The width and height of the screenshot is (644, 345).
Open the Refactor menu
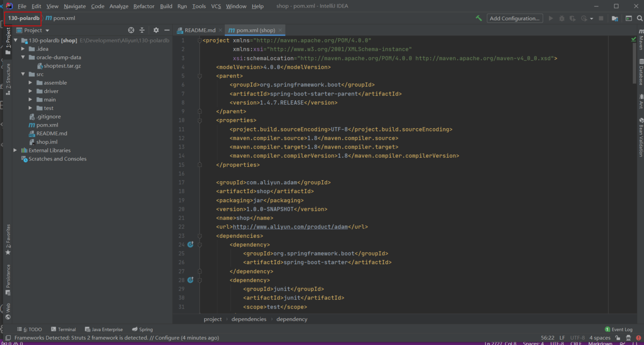coord(144,6)
